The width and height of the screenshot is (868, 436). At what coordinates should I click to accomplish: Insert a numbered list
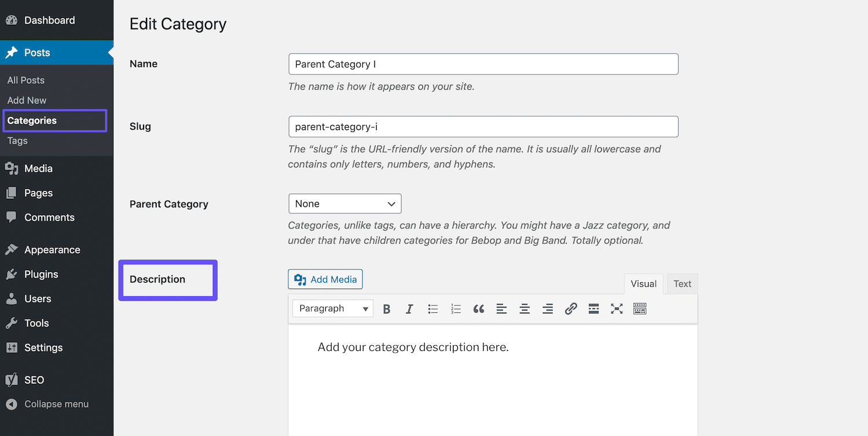coord(455,309)
